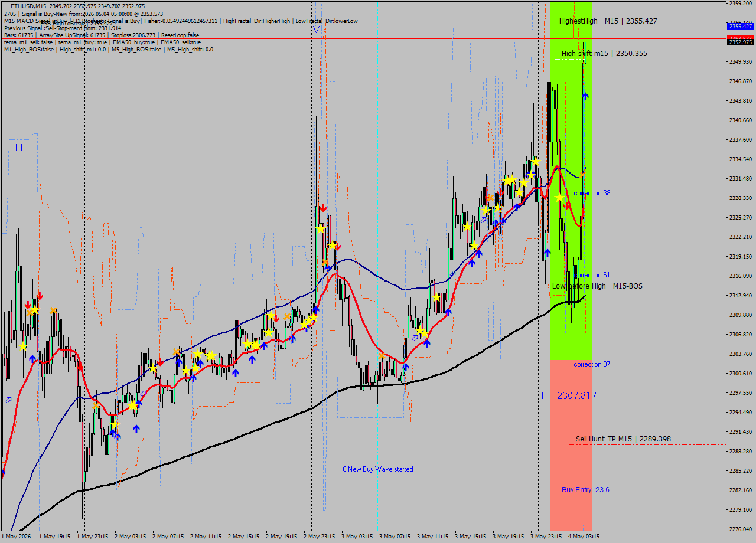Select the 'Sell Hunt TP M15 | 2289.398' label
Image resolution: width=756 pixels, height=543 pixels.
pyautogui.click(x=623, y=439)
